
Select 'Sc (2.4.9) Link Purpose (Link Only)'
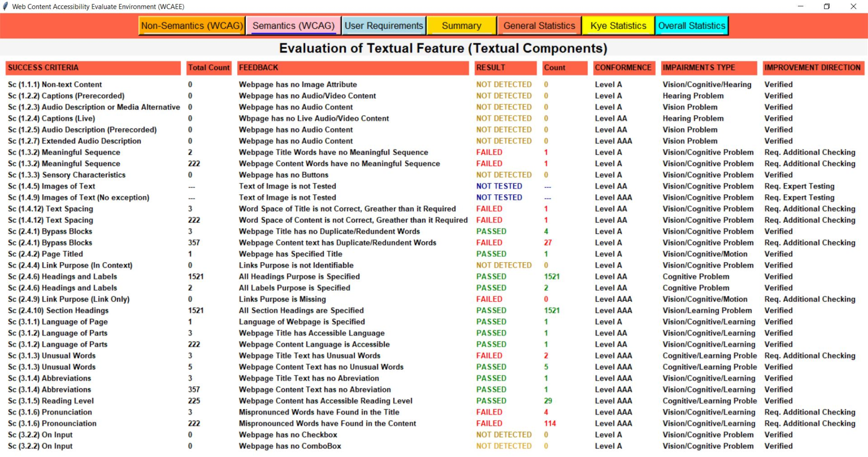(69, 299)
